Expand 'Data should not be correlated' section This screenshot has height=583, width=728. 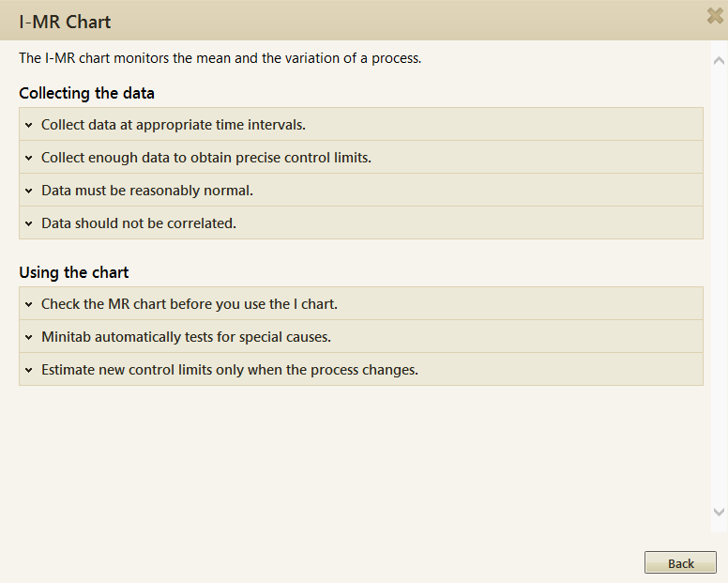point(139,223)
